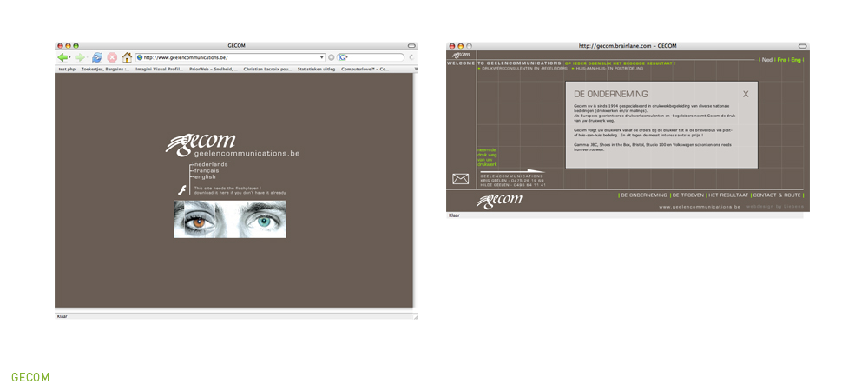Click 'neem de druk weg van uw drukwerk' text
The image size is (868, 391).
coord(487,157)
